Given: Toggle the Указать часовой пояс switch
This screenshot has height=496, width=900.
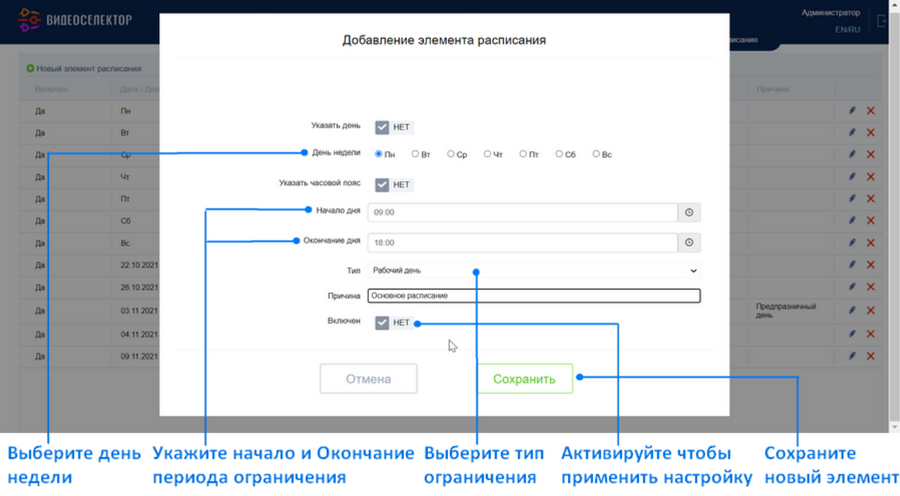Looking at the screenshot, I should coord(394,184).
